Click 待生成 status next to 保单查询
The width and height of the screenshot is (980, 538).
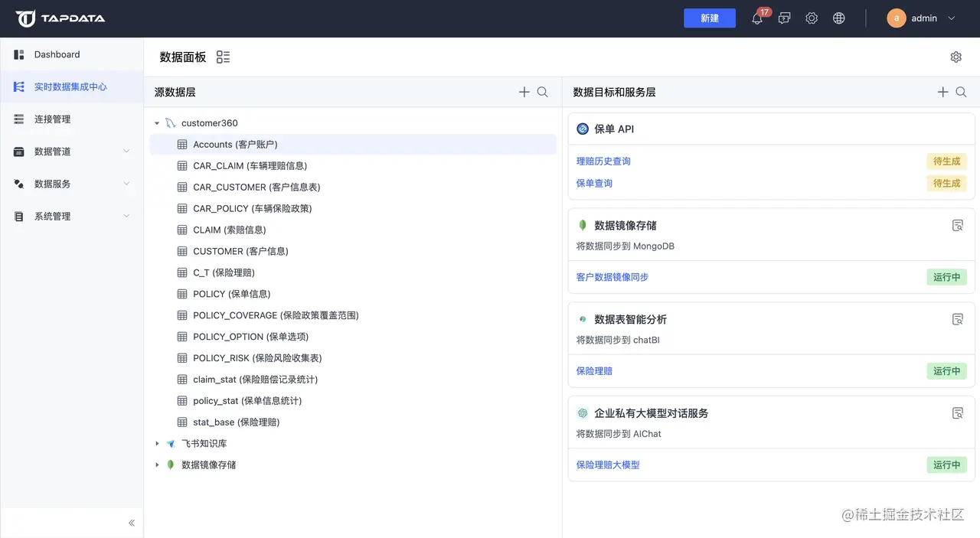946,184
